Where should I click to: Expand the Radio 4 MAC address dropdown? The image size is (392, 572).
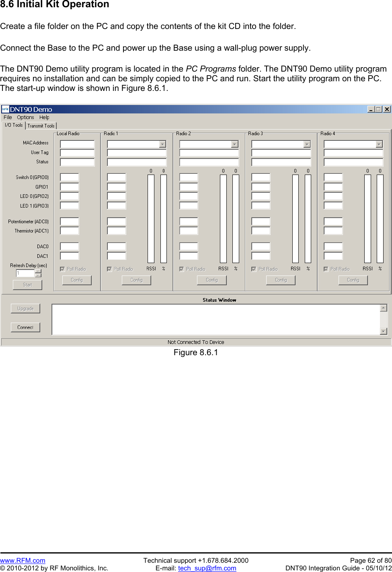click(x=379, y=144)
